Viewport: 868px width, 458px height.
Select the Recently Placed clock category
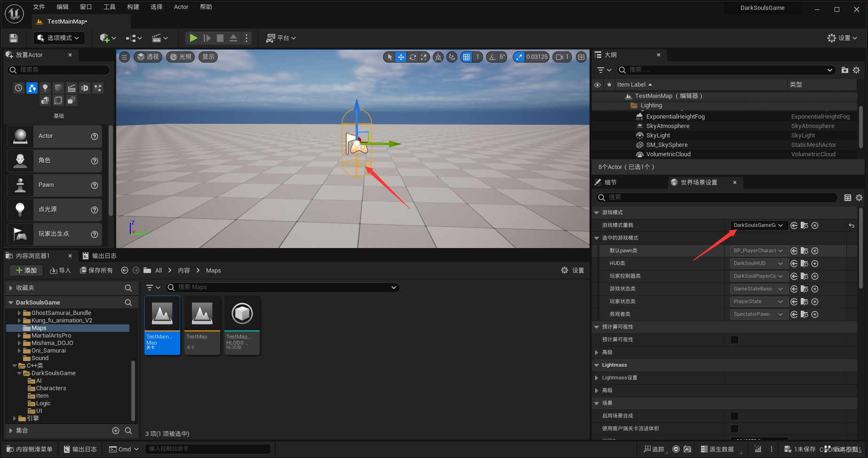pos(18,88)
